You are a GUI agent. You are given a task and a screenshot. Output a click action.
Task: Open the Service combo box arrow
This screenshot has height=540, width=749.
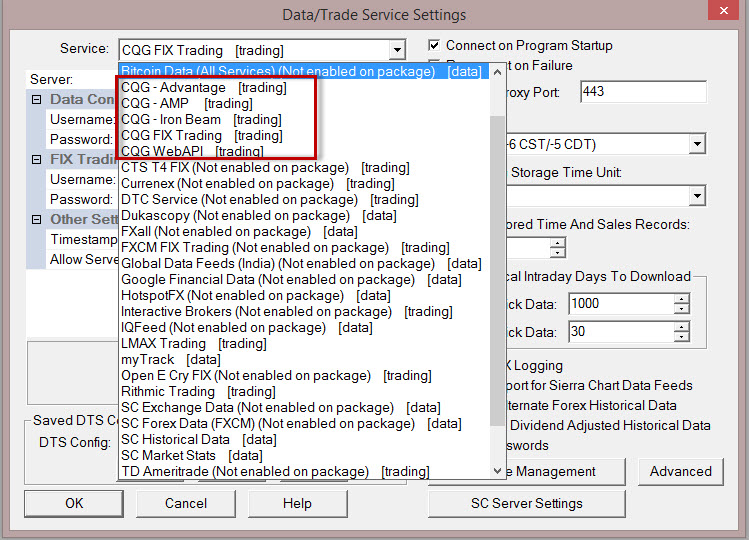tap(397, 50)
